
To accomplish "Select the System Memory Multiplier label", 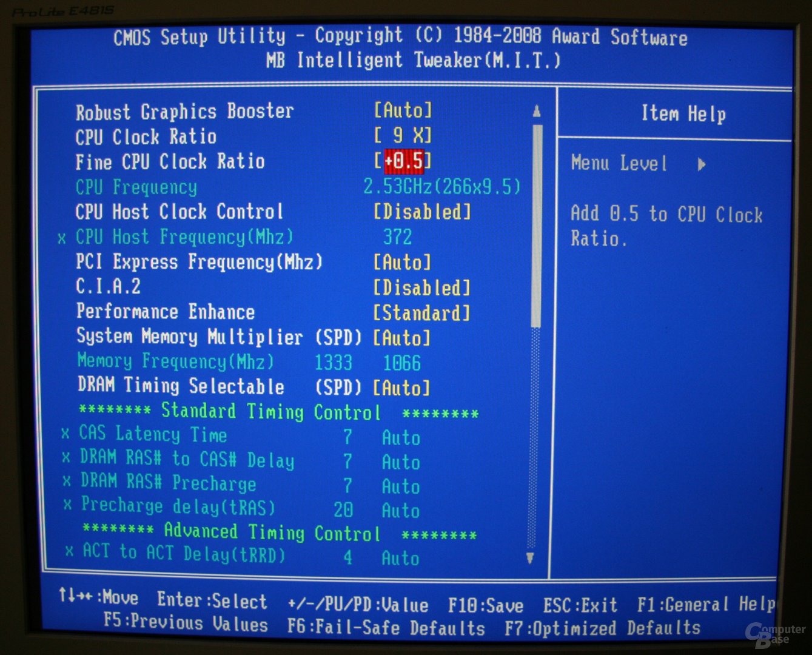I will click(x=189, y=337).
